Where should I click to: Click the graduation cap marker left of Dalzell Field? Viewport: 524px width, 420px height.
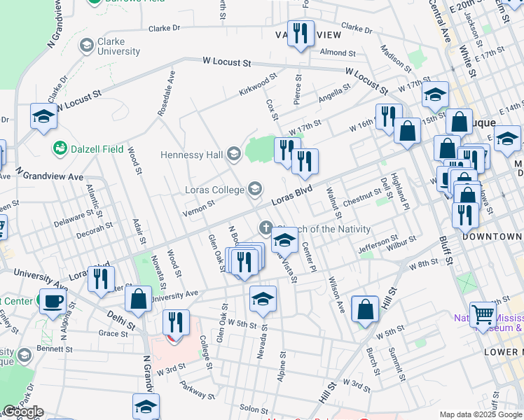(x=43, y=116)
